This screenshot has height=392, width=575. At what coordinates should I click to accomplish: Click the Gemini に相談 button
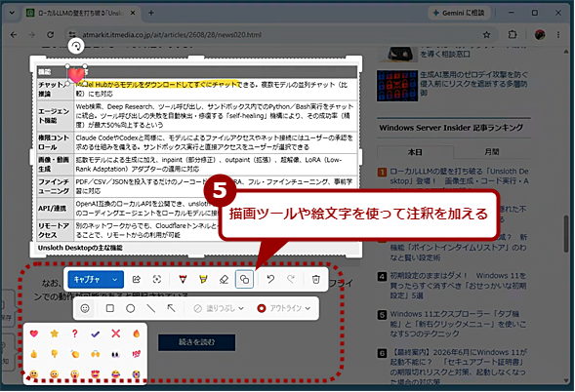click(x=459, y=13)
